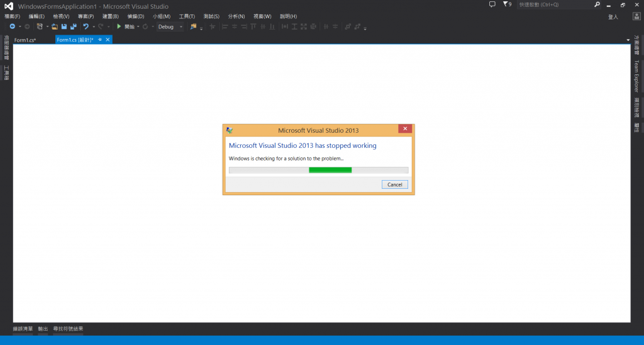Save the current file with the floppy icon
This screenshot has height=345, width=644.
tap(64, 26)
